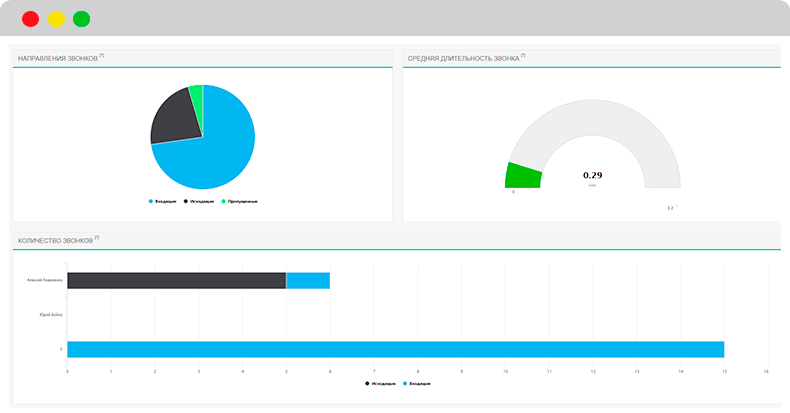Click the green maximize window button
790x413 pixels.
coord(82,19)
